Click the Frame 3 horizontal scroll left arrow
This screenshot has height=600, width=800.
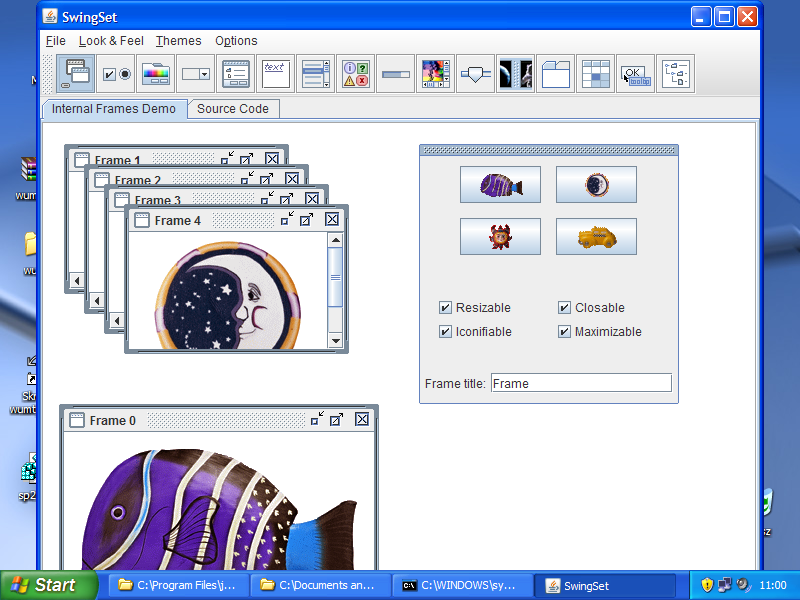[117, 321]
